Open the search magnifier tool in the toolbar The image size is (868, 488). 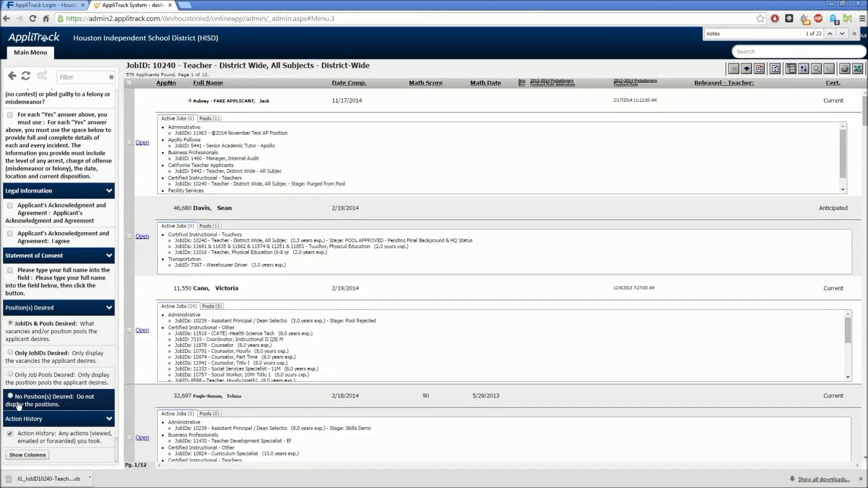[x=816, y=69]
